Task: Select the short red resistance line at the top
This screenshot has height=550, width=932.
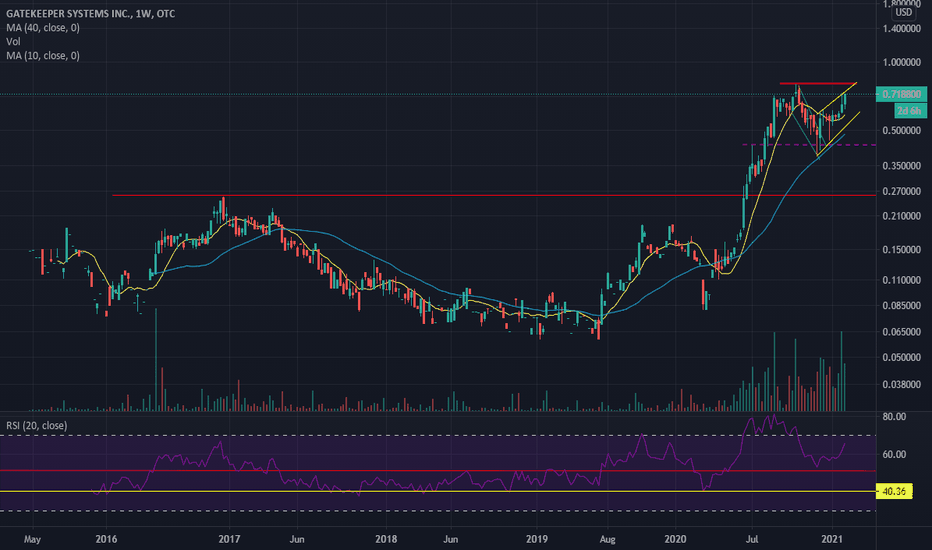Action: pyautogui.click(x=818, y=83)
